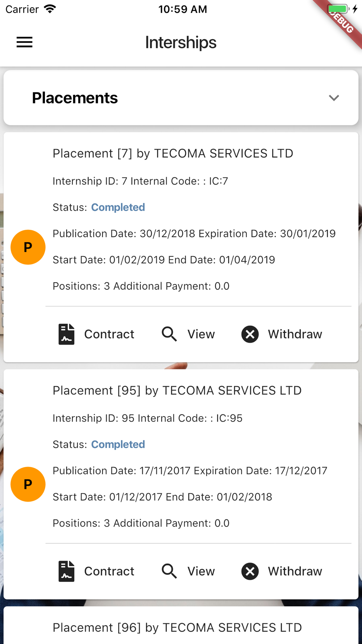Click the magnifier icon for Placement 95
This screenshot has width=362, height=644.
tap(169, 571)
